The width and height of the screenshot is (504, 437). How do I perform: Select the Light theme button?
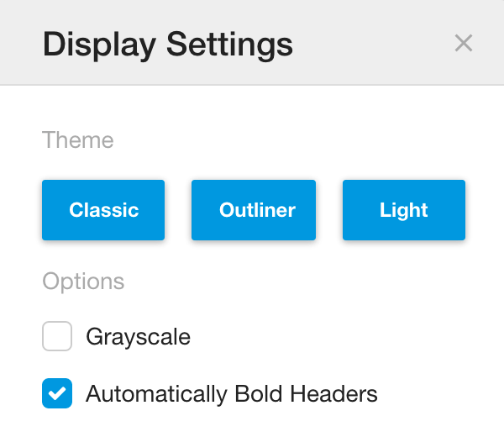[404, 210]
